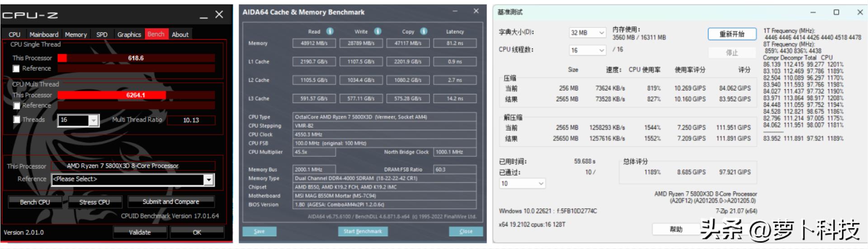Minimize the AIDA64 benchmark window
Image resolution: width=868 pixels, height=249 pixels.
[455, 11]
